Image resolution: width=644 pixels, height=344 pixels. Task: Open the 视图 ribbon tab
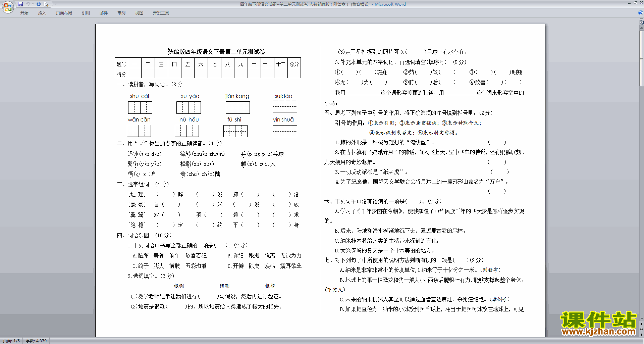click(x=139, y=13)
